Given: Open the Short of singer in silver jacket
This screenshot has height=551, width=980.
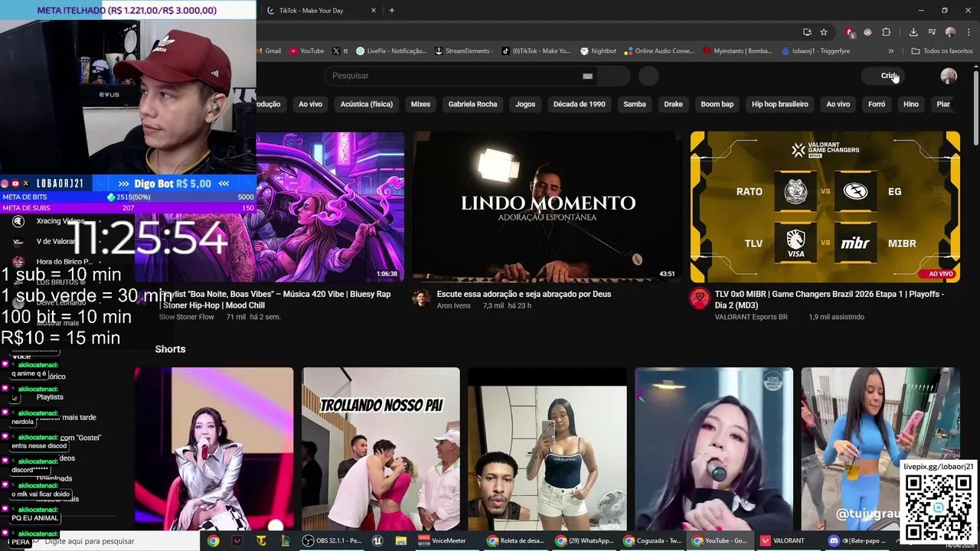Looking at the screenshot, I should (x=214, y=448).
